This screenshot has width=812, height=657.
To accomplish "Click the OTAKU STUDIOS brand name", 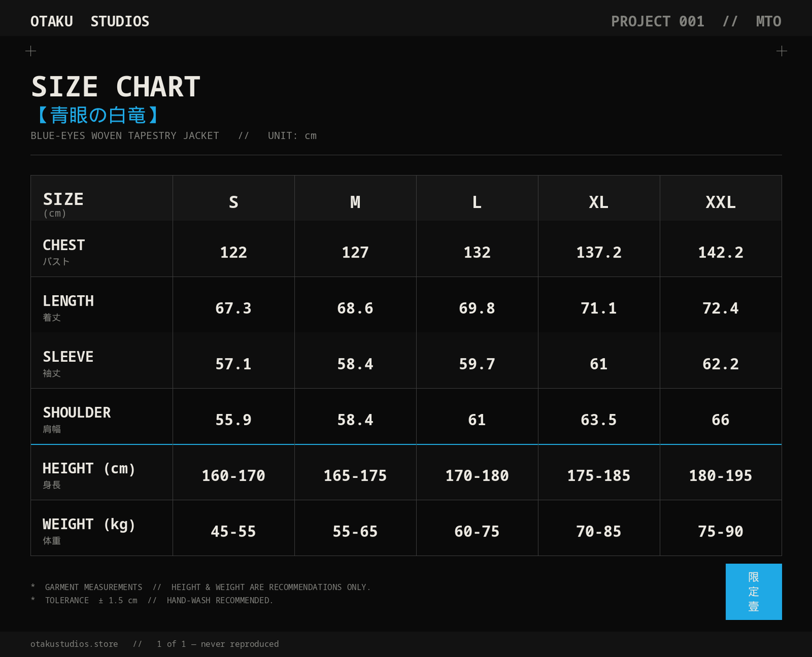I will click(90, 21).
